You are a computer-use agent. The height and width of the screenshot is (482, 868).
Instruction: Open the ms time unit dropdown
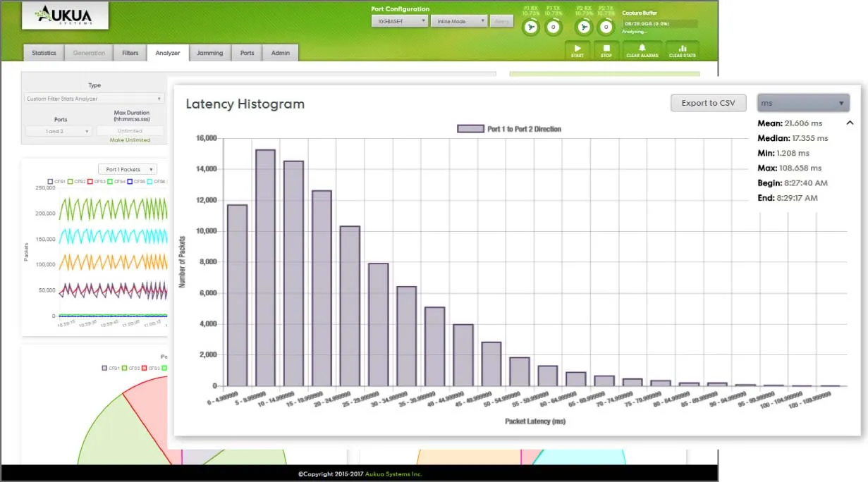point(803,103)
